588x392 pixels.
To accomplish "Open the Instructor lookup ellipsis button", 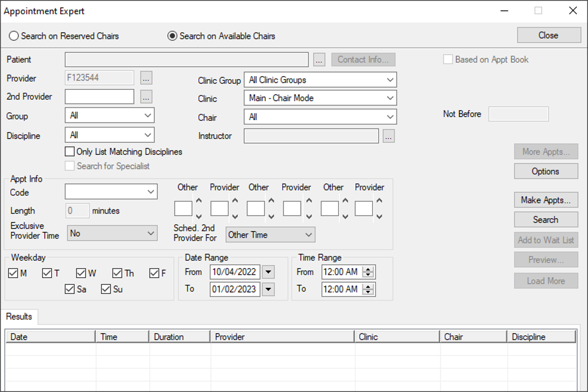I will (x=388, y=136).
